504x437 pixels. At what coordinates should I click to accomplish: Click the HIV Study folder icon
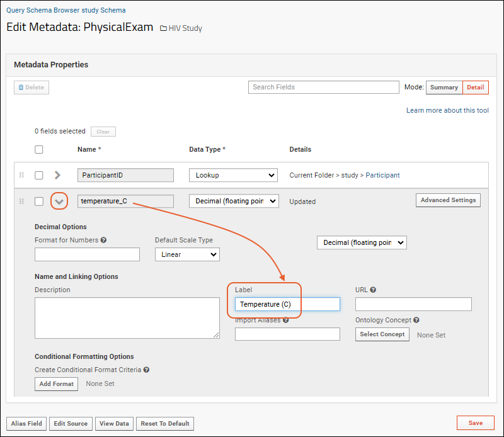pos(163,28)
